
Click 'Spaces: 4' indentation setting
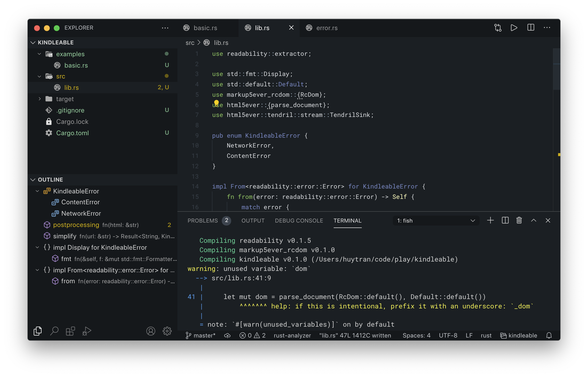tap(416, 336)
